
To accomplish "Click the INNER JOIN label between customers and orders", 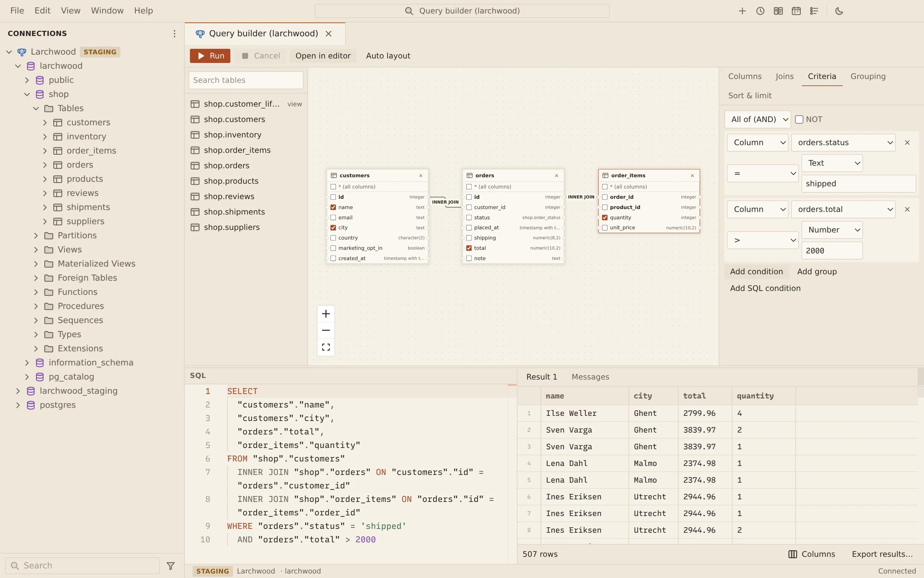I will click(x=445, y=202).
